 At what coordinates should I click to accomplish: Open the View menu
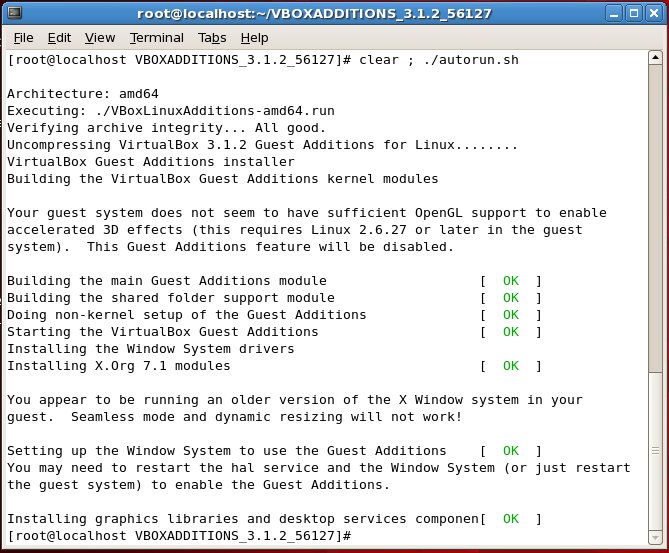(100, 38)
